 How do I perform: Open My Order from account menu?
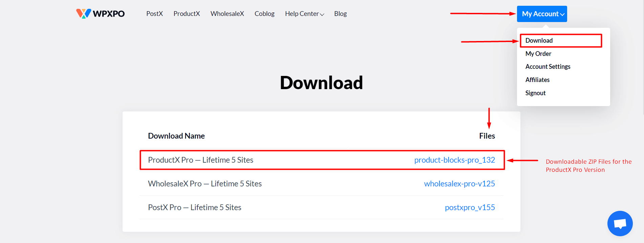click(x=538, y=54)
